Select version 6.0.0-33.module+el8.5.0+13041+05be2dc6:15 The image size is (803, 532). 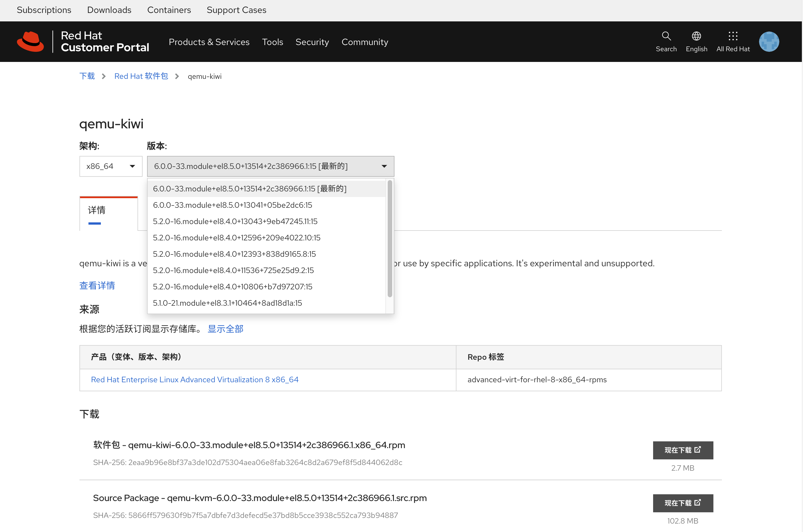click(x=232, y=205)
